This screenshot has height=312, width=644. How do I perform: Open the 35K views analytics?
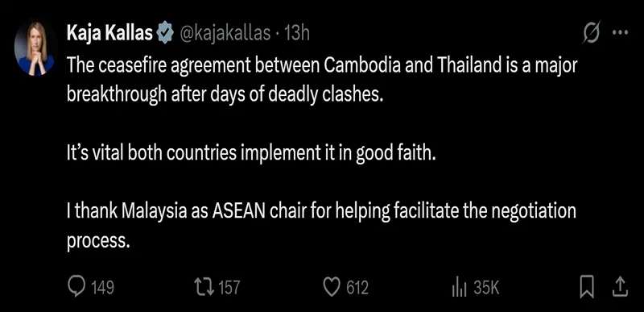coord(486,288)
